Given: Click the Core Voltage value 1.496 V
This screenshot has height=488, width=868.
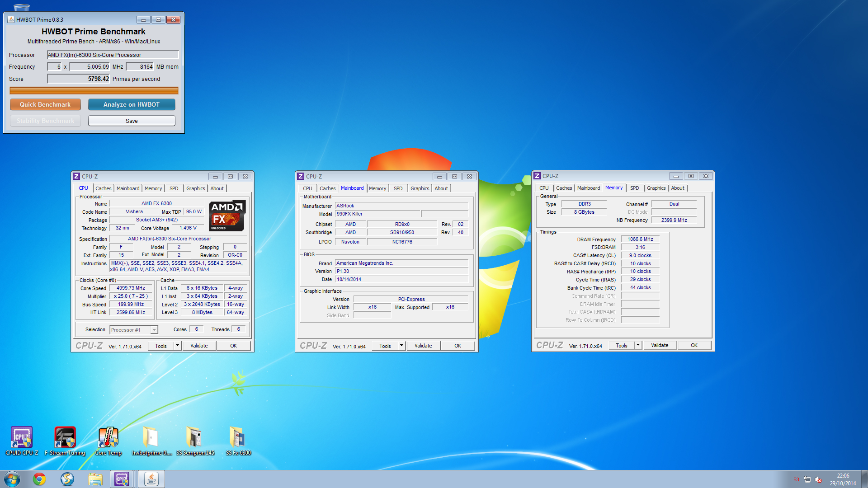Looking at the screenshot, I should coord(188,228).
